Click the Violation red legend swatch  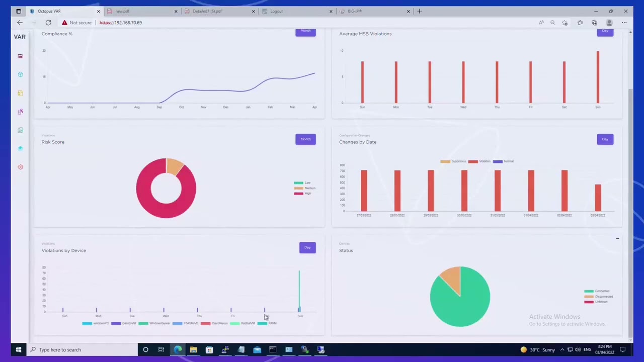click(x=473, y=161)
